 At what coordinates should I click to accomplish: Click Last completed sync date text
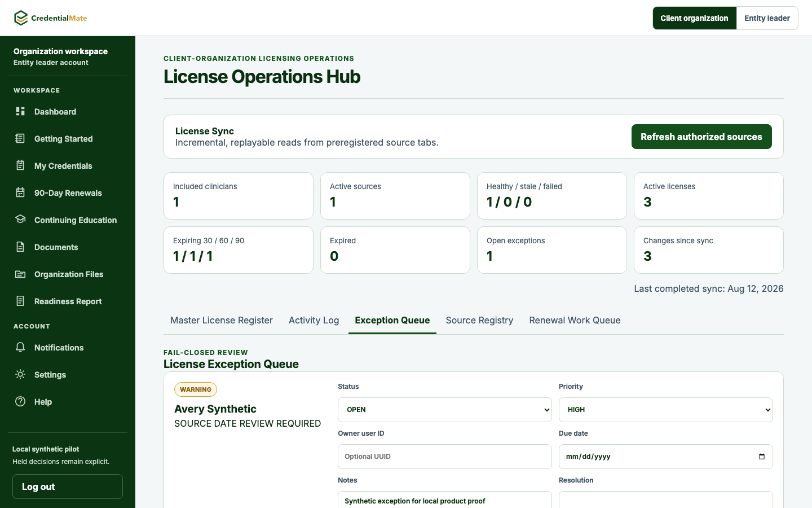709,288
